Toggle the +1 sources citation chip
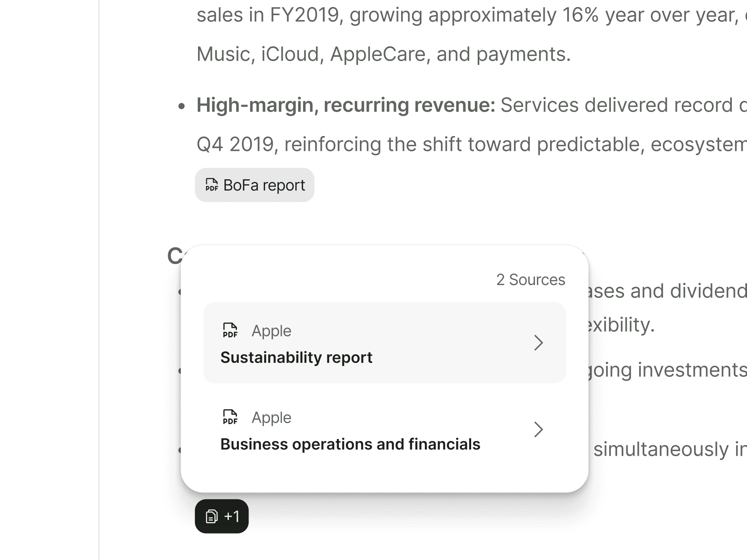Image resolution: width=747 pixels, height=560 pixels. click(x=221, y=516)
